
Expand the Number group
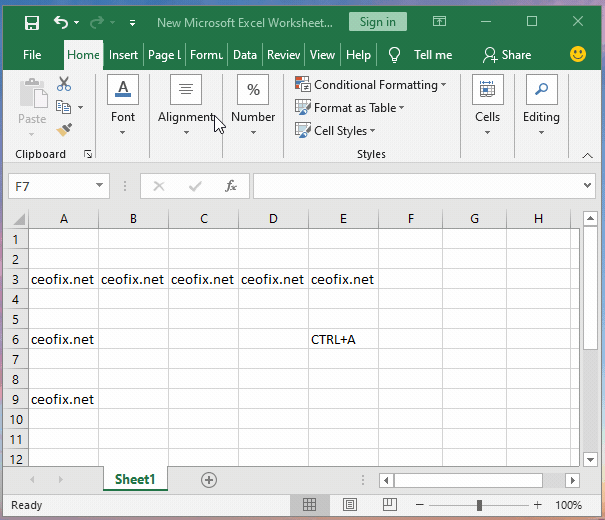[253, 105]
